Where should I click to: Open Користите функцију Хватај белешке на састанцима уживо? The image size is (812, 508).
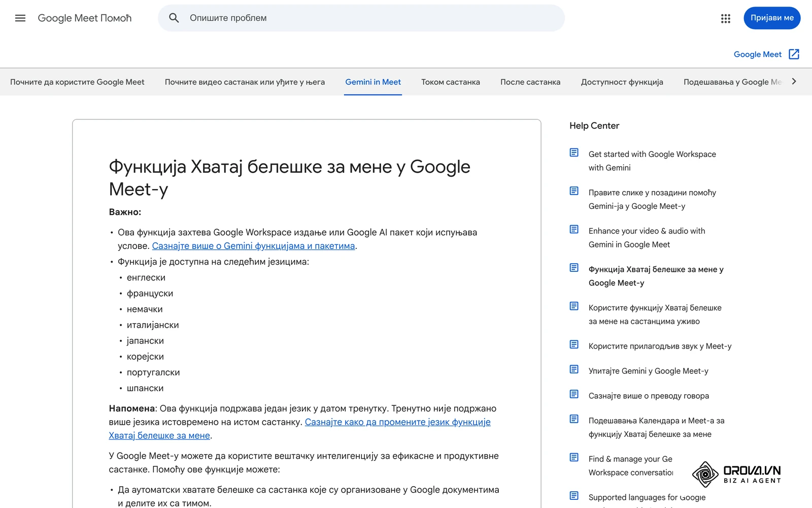pos(655,314)
